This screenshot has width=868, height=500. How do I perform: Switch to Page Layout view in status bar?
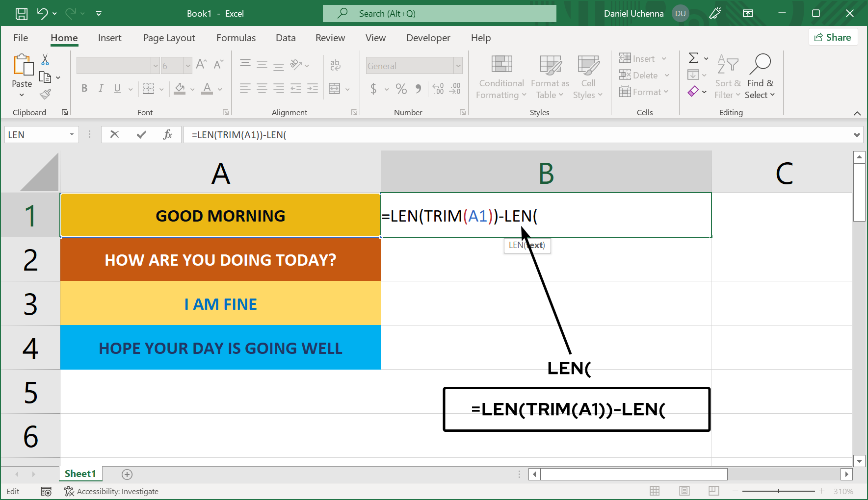tap(684, 491)
